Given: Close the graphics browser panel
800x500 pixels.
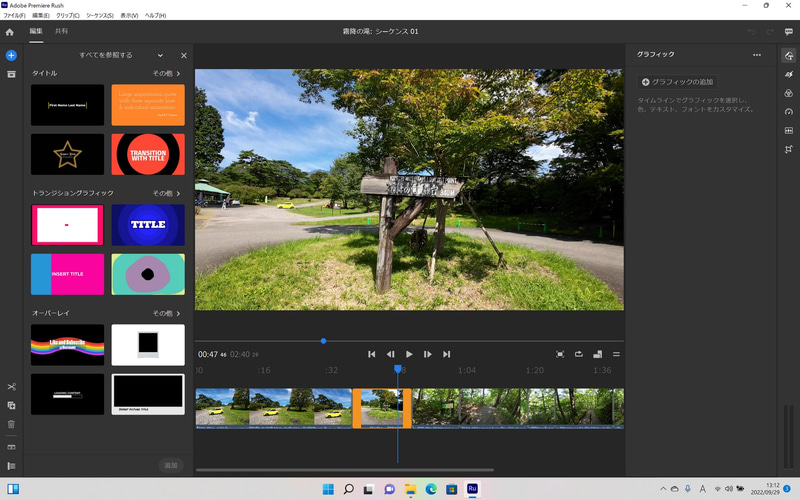Looking at the screenshot, I should 184,55.
